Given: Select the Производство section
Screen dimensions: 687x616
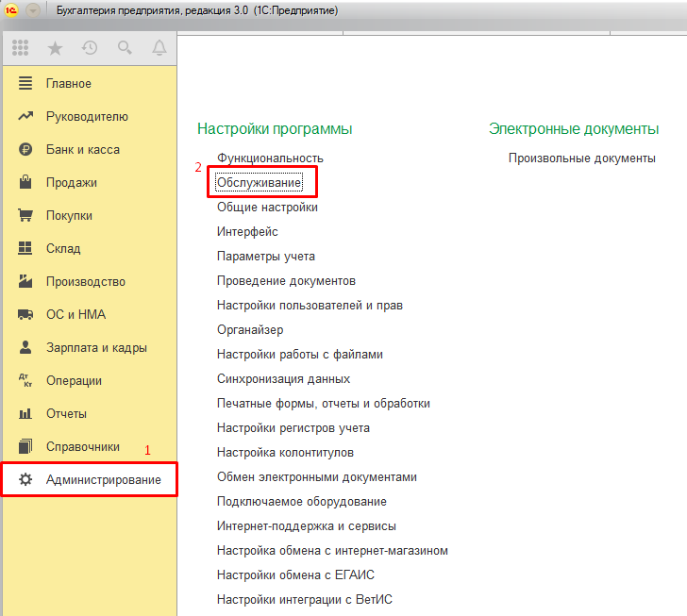Looking at the screenshot, I should 86,281.
